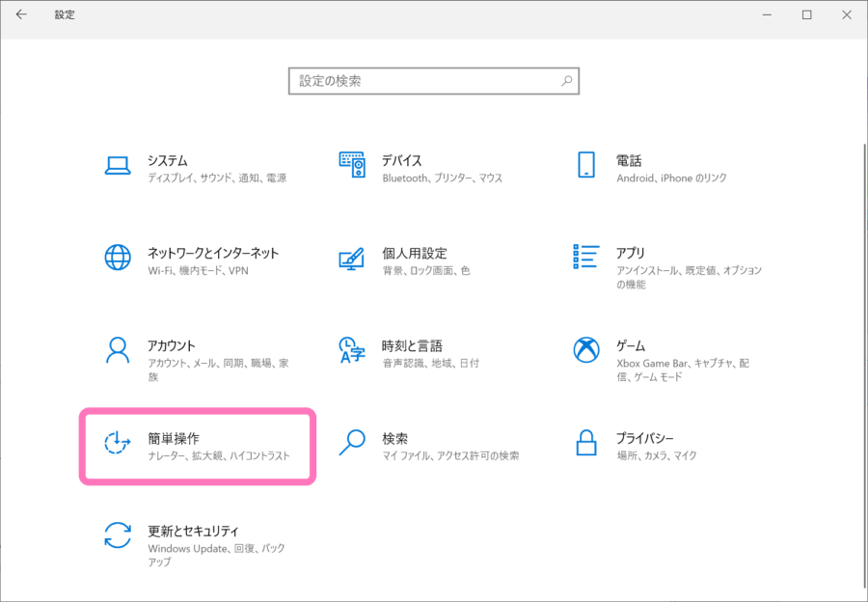Screen dimensions: 868x602
Task: Click the 電話 smartphone icon
Action: [x=585, y=166]
